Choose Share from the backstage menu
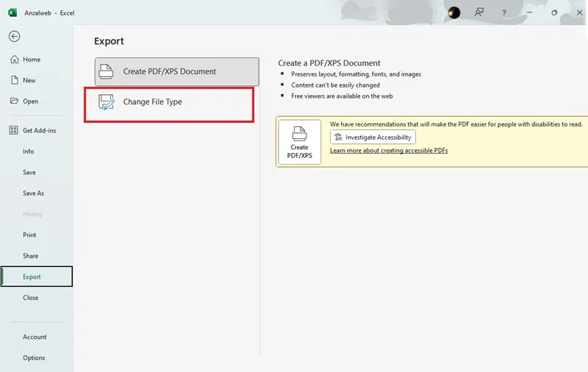This screenshot has width=588, height=372. (x=30, y=256)
